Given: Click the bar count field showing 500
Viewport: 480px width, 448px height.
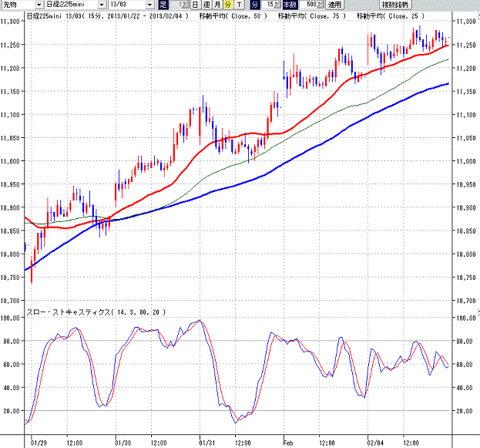Looking at the screenshot, I should tap(307, 5).
